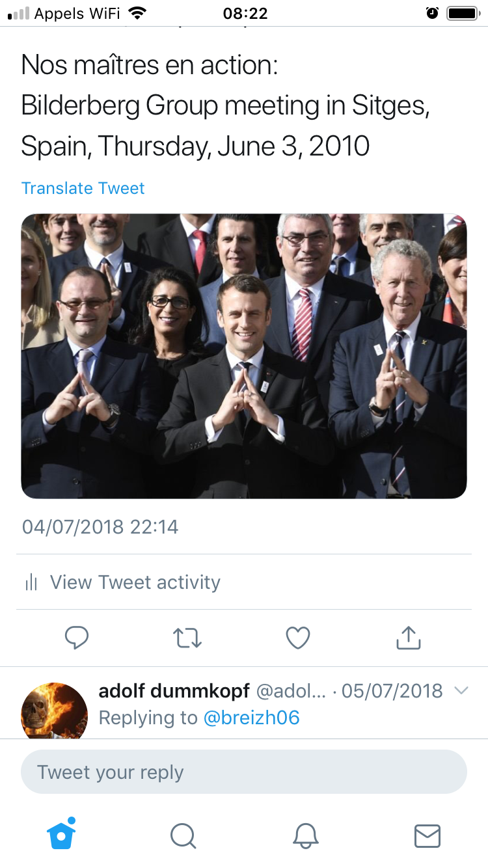Open the Notifications bell tab
The width and height of the screenshot is (488, 868).
point(305,835)
